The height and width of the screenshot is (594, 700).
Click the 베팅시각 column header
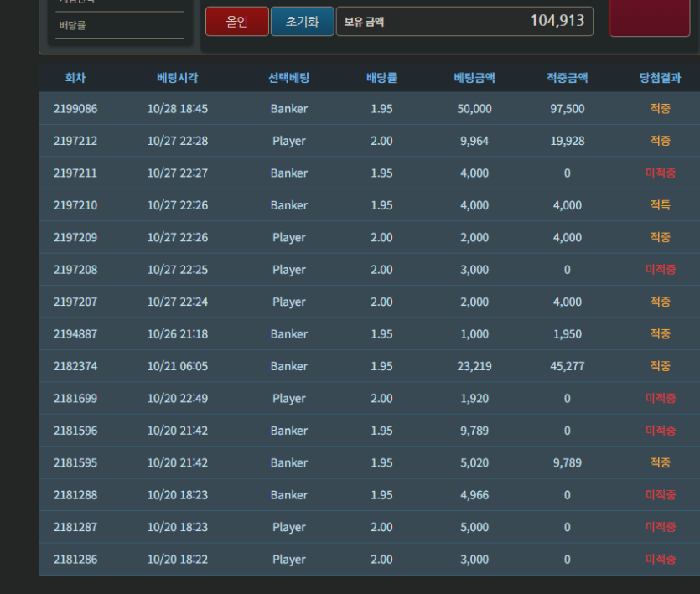pos(178,78)
